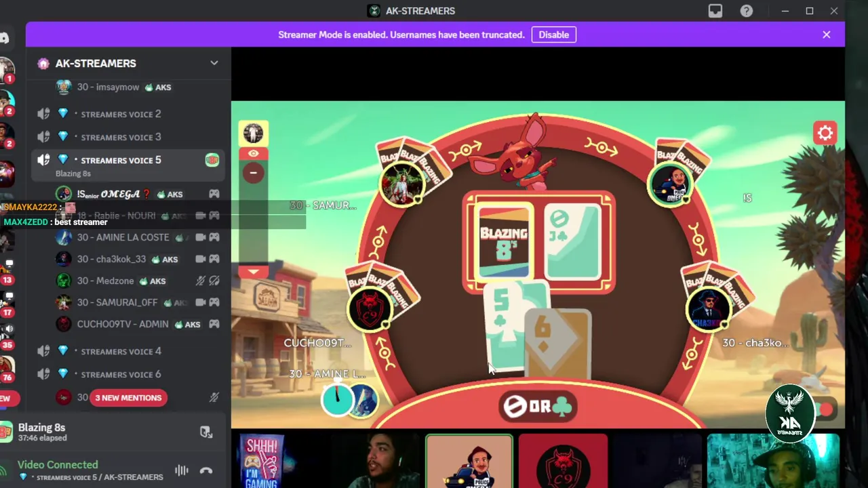Join the STREAMERS VOICE 3 channel
868x488 pixels.
(121, 137)
